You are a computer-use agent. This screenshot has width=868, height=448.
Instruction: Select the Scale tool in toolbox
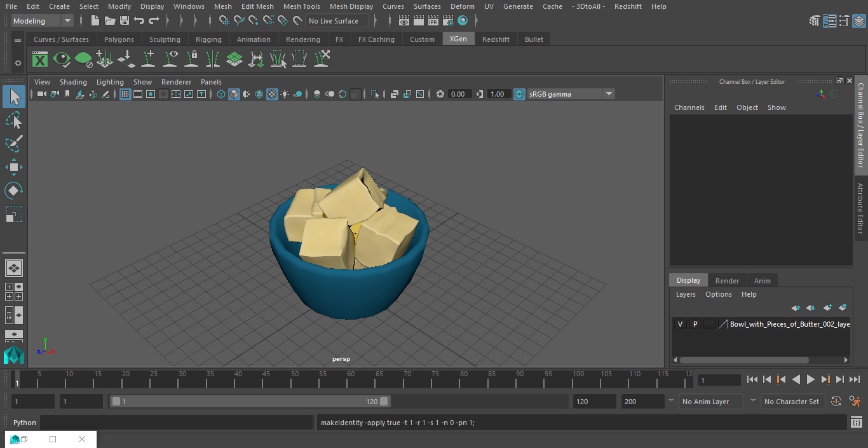(x=14, y=214)
